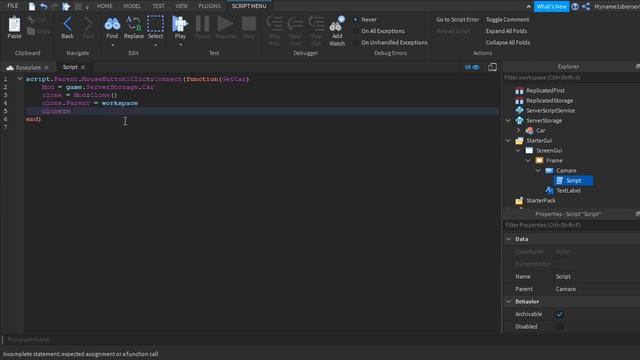
Task: Close the Script editor tab
Action: coord(83,67)
